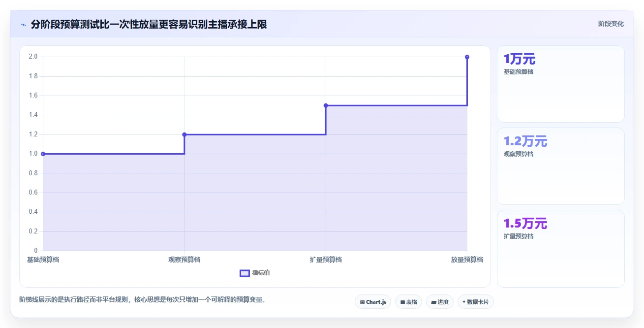Viewport: 644px width, 328px height.
Task: Click the x-axis label 扩量预算档
Action: tap(326, 260)
